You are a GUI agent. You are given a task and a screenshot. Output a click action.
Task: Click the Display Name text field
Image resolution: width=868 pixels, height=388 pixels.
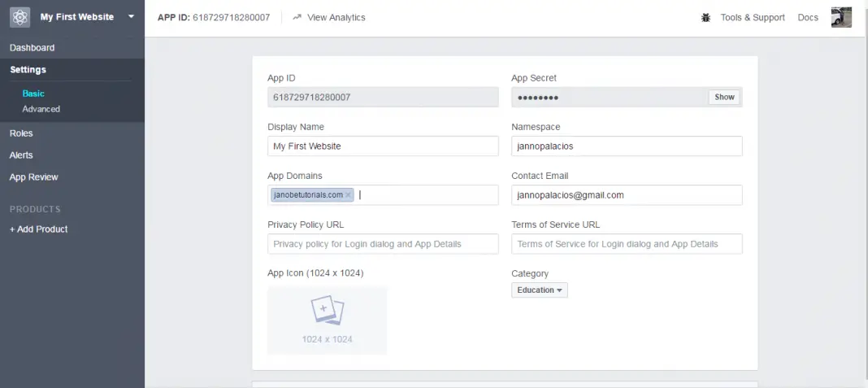pyautogui.click(x=383, y=146)
